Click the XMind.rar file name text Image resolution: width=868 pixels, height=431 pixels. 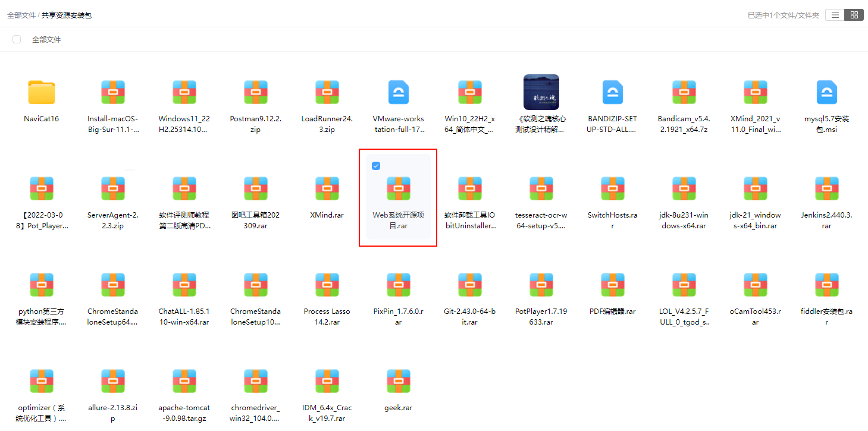pyautogui.click(x=327, y=215)
